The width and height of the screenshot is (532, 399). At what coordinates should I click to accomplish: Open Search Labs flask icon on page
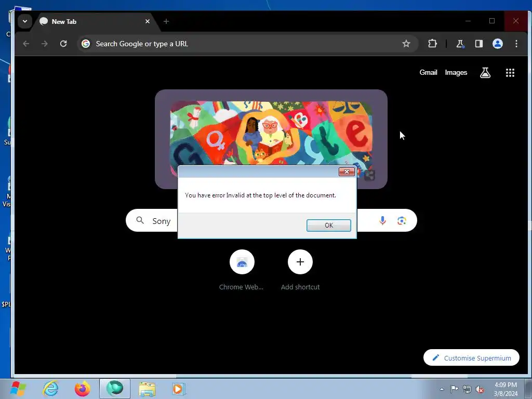point(485,73)
